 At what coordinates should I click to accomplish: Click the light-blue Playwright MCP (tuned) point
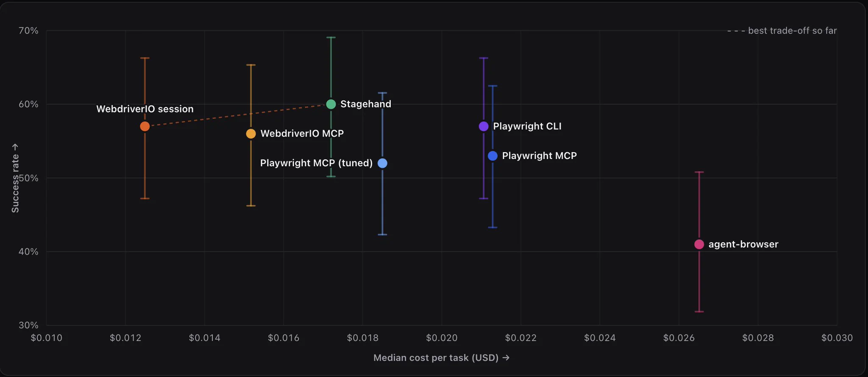(382, 163)
